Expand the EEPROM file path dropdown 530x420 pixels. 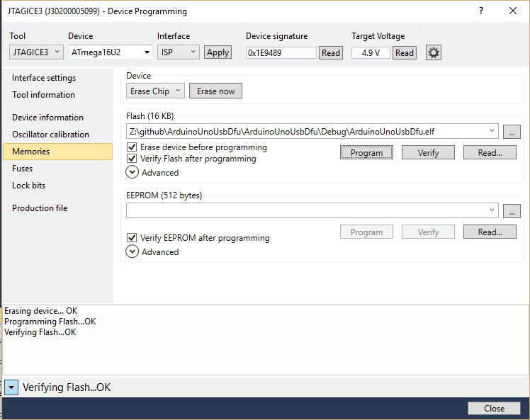tap(492, 210)
